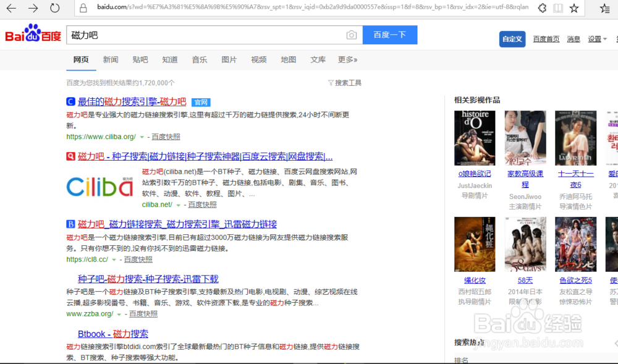Viewport: 618px width, 364px height.
Task: Click the Labyrinth poster thumbnail
Action: (576, 138)
